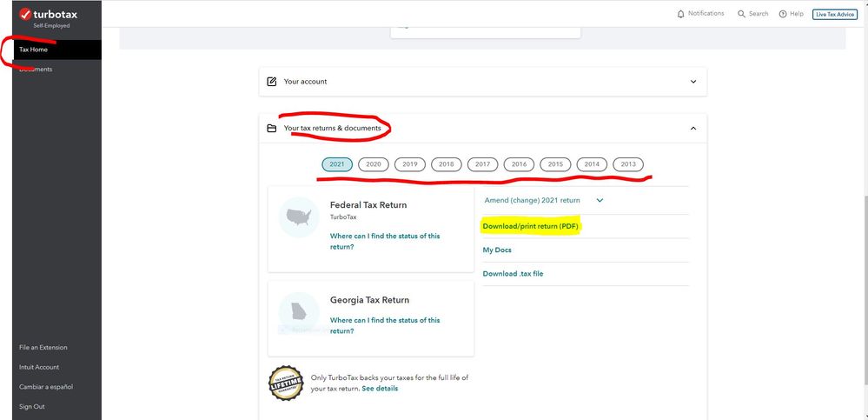This screenshot has height=420, width=868.
Task: Collapse the tax returns & documents section
Action: (693, 128)
